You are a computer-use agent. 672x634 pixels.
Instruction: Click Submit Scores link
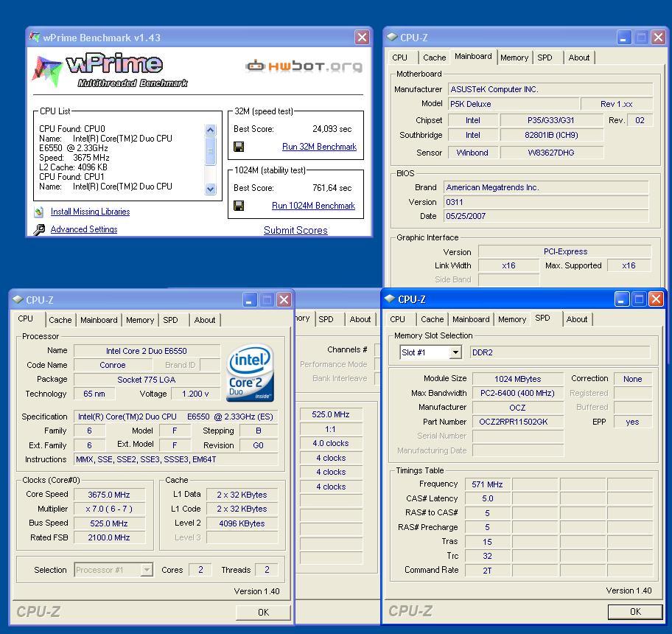(x=295, y=230)
